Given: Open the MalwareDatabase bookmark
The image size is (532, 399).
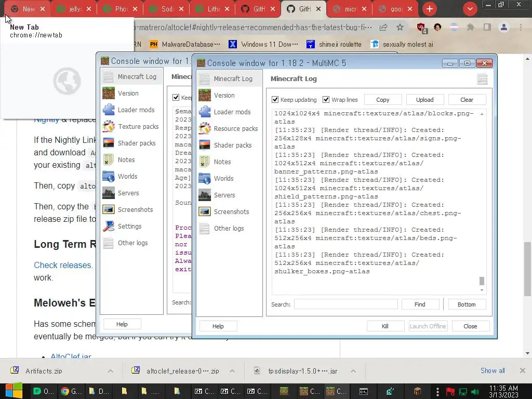Looking at the screenshot, I should tap(185, 44).
